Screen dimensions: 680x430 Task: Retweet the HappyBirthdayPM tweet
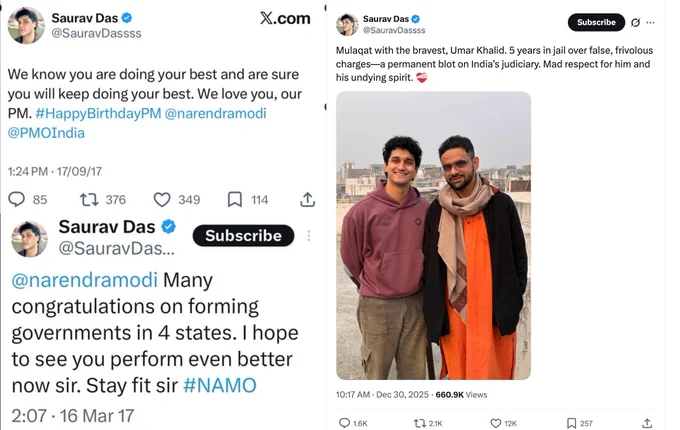coord(89,199)
